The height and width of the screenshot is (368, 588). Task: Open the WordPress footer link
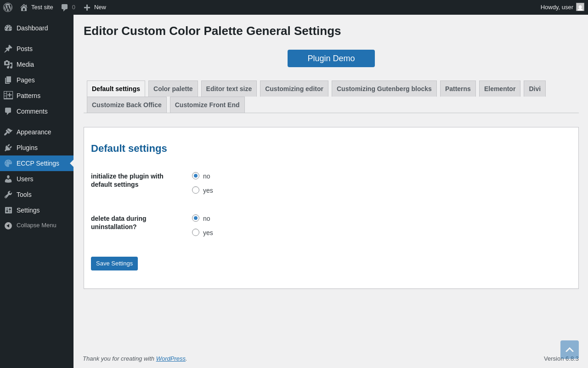170,358
